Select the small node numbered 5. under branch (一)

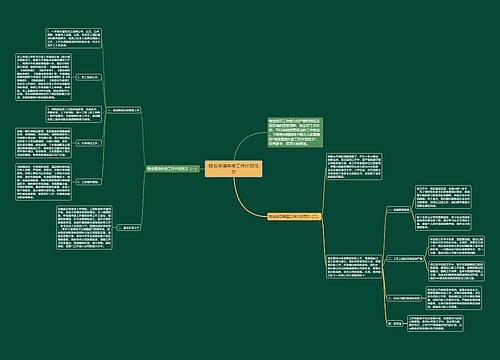tap(89, 182)
